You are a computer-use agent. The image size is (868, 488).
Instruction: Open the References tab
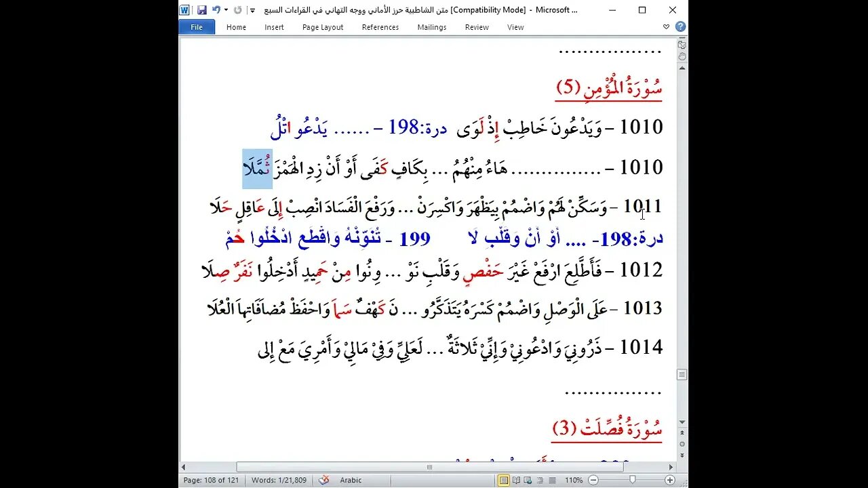click(380, 27)
